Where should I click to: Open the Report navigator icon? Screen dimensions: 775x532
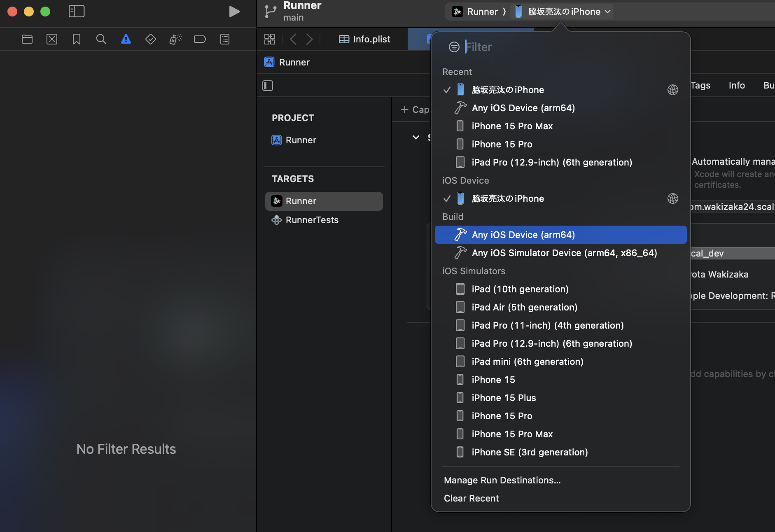point(225,39)
